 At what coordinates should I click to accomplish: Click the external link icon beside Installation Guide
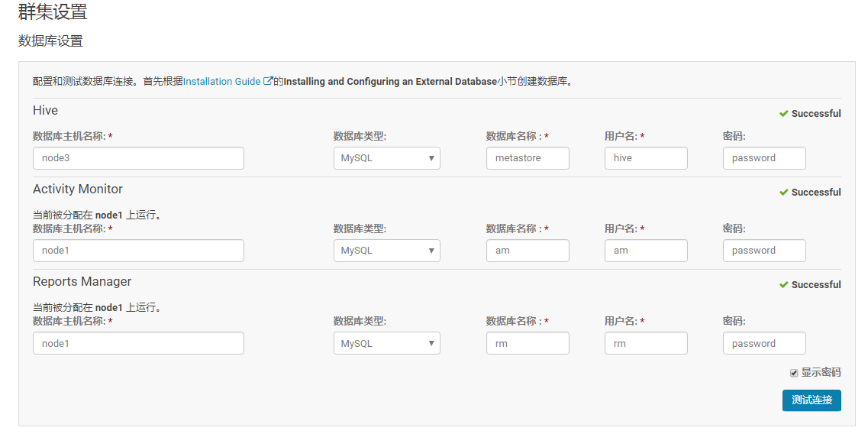point(268,81)
